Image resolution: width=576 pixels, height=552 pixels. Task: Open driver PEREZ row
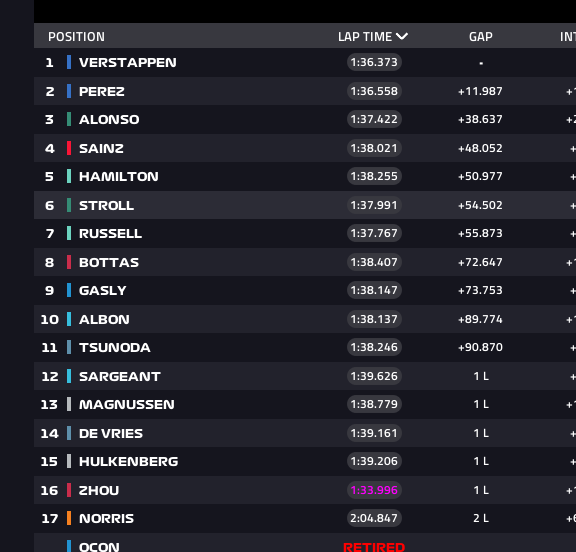[x=305, y=91]
